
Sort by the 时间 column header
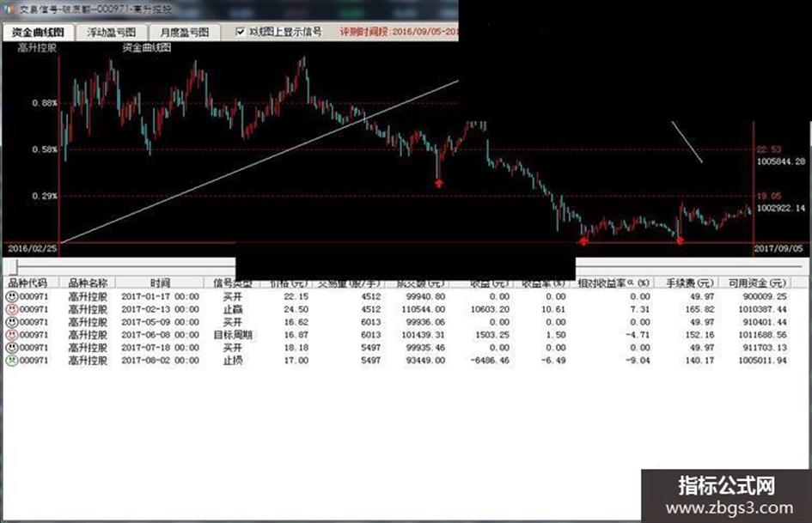[x=160, y=283]
